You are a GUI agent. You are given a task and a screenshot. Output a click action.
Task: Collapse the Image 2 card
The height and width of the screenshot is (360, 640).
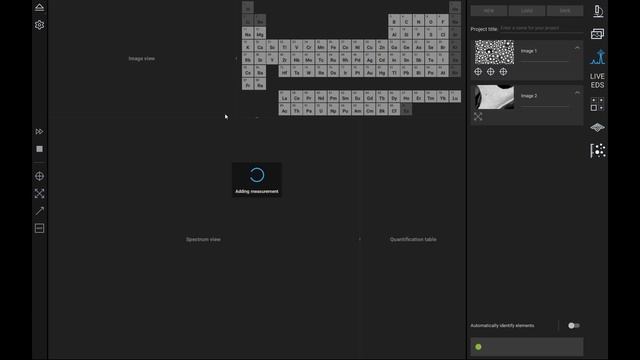pos(577,93)
